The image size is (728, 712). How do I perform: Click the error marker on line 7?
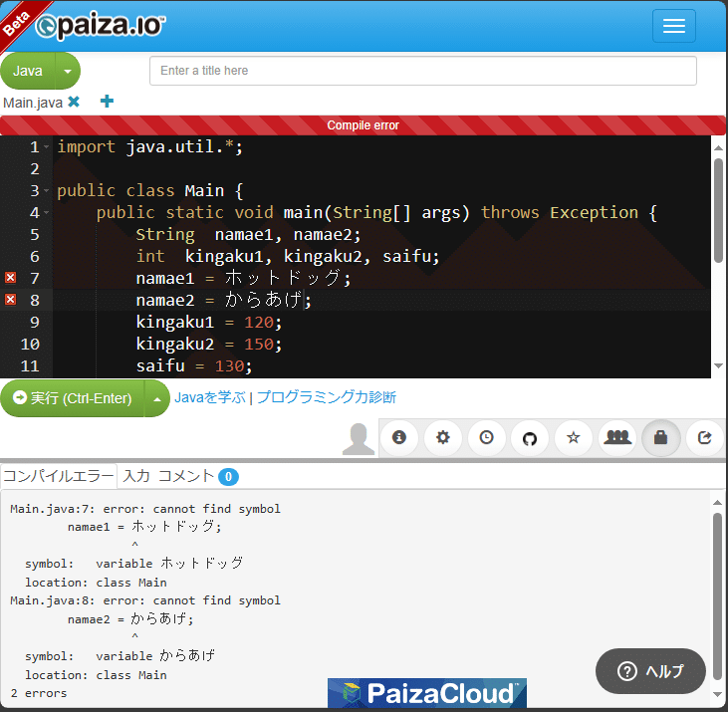pyautogui.click(x=10, y=278)
